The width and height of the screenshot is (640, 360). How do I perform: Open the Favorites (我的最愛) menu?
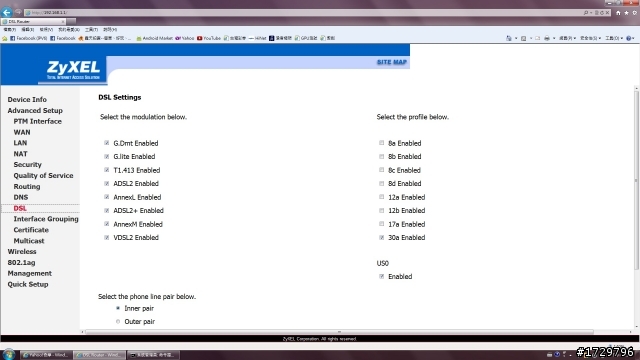(69, 30)
